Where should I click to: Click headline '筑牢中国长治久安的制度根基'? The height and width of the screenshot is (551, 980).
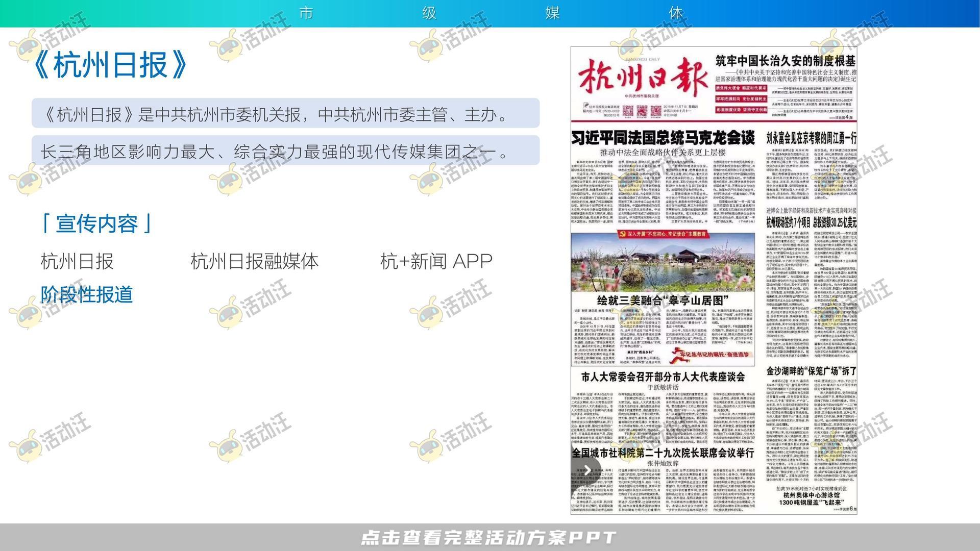point(785,61)
